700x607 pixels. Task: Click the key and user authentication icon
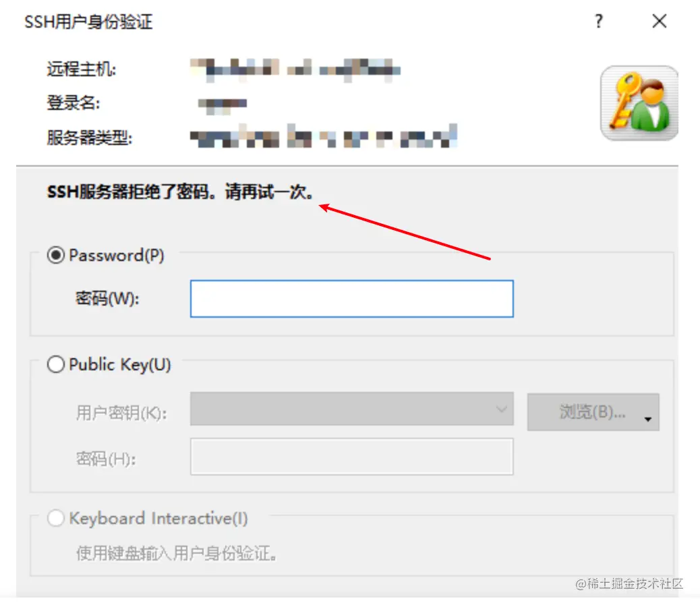[639, 103]
